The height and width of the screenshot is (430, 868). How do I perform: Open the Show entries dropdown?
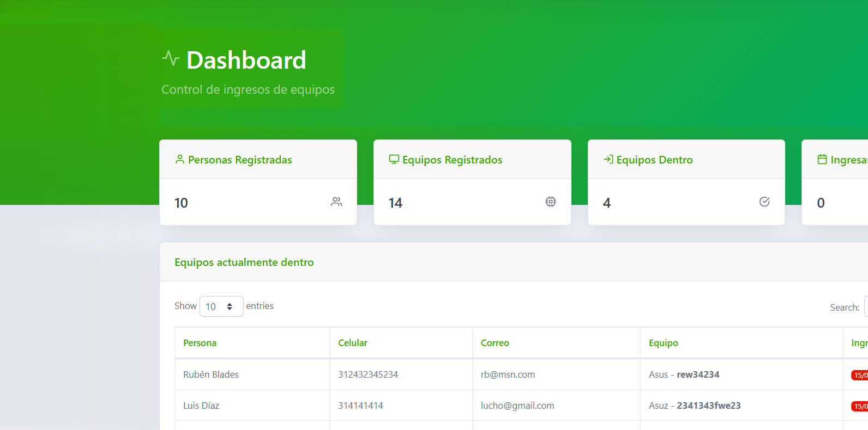pyautogui.click(x=221, y=306)
